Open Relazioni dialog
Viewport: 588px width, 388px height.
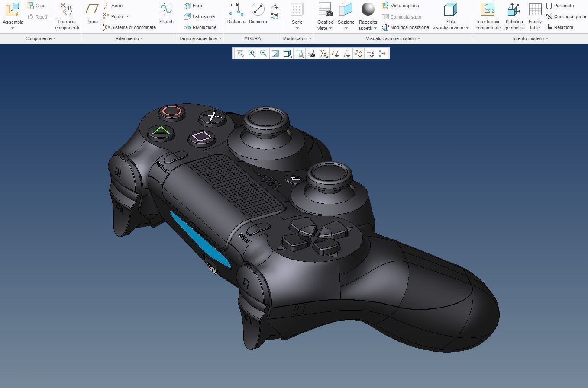click(x=559, y=27)
